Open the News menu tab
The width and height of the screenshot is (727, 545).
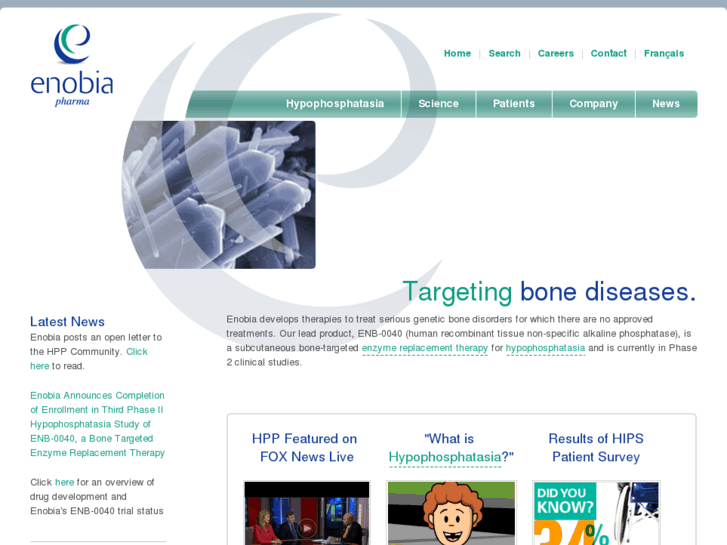666,103
